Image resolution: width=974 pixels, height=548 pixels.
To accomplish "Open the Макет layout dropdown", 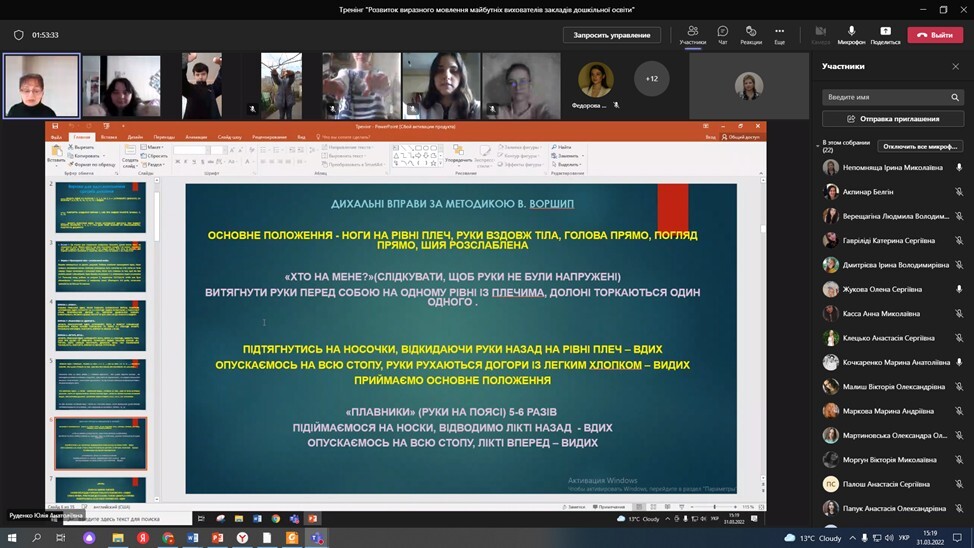I will click(152, 148).
